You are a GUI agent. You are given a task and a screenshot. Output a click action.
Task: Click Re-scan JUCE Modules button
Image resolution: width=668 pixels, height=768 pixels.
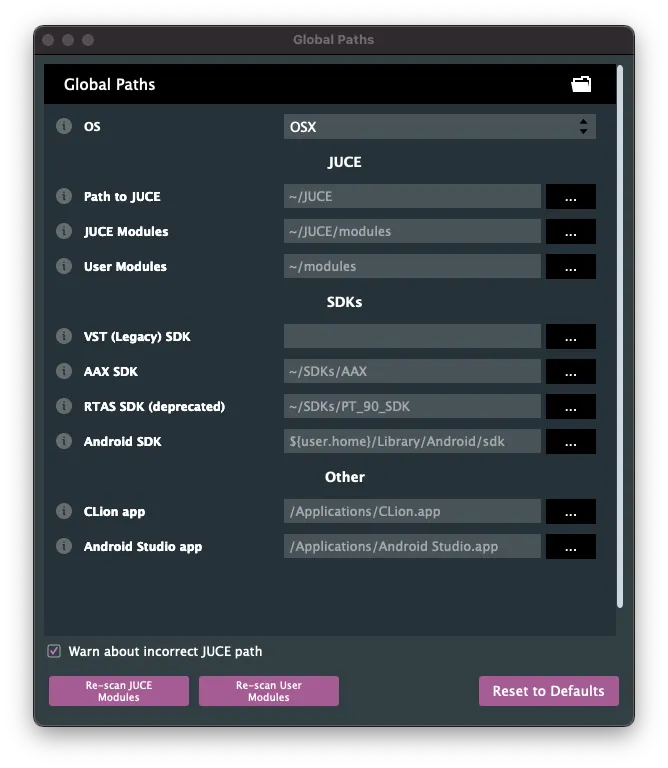click(x=119, y=691)
